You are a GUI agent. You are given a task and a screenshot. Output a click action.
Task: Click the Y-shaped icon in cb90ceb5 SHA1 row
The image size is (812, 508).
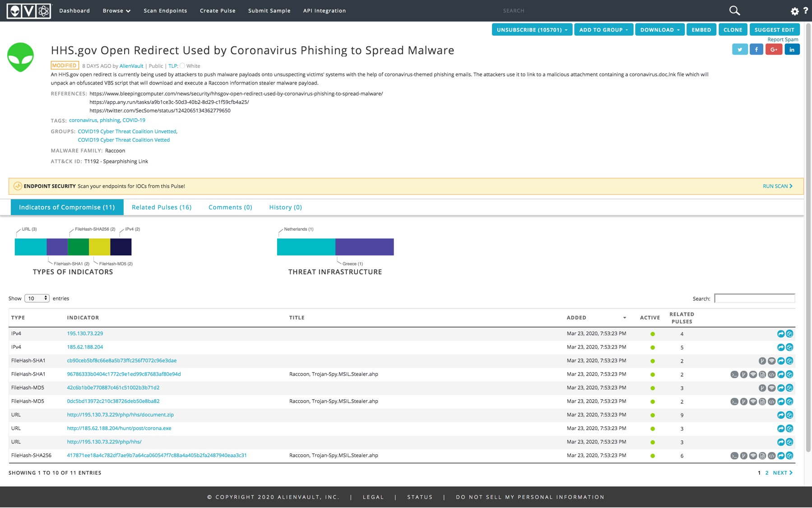pyautogui.click(x=762, y=361)
